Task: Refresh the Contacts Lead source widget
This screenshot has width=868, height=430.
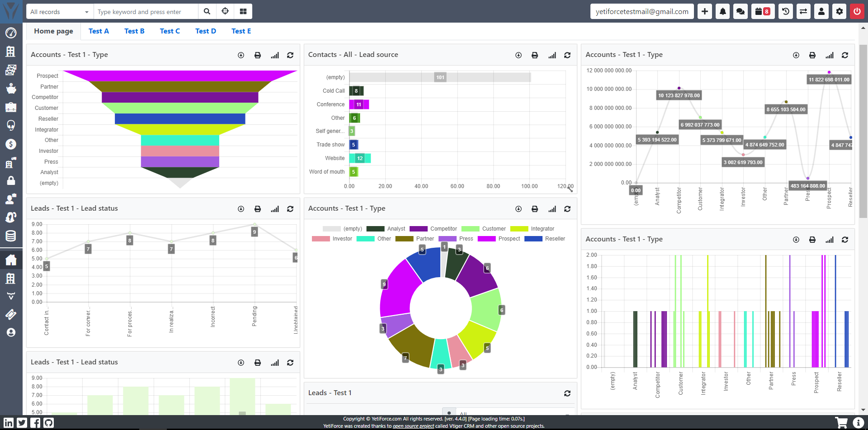Action: pos(567,55)
